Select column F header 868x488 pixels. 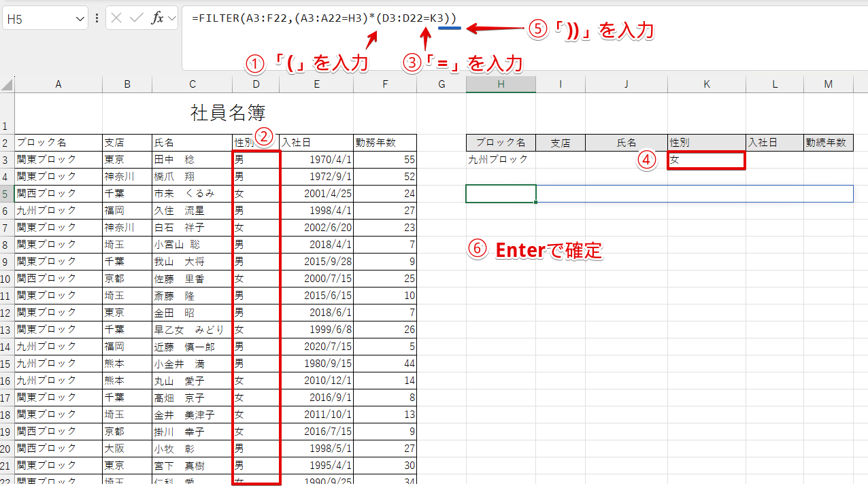[x=385, y=84]
